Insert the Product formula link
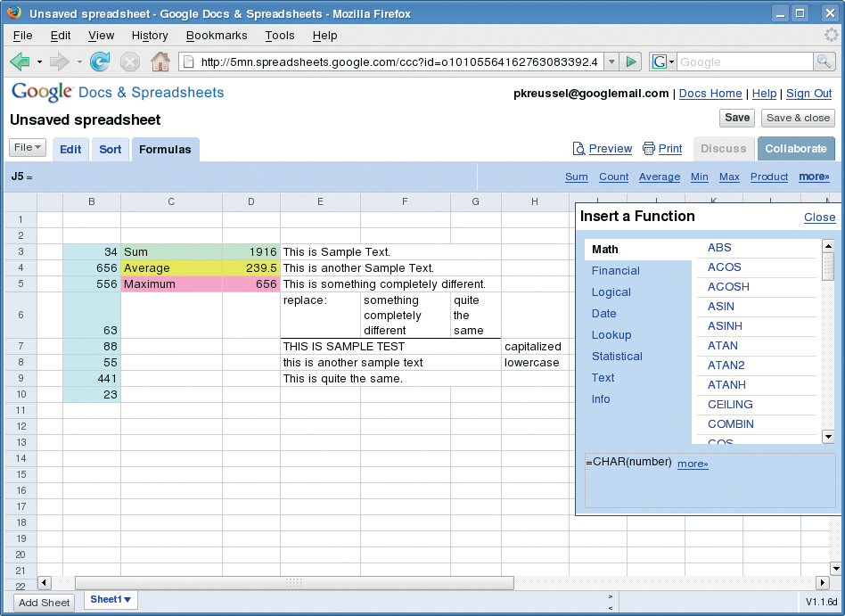Screen dimensions: 845x616 (769, 177)
